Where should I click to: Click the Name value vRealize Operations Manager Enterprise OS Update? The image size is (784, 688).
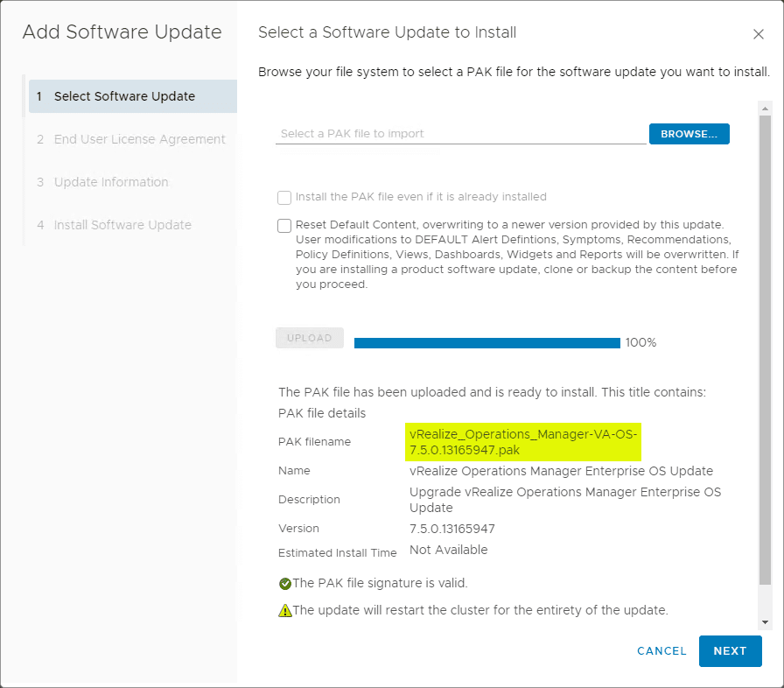point(561,471)
